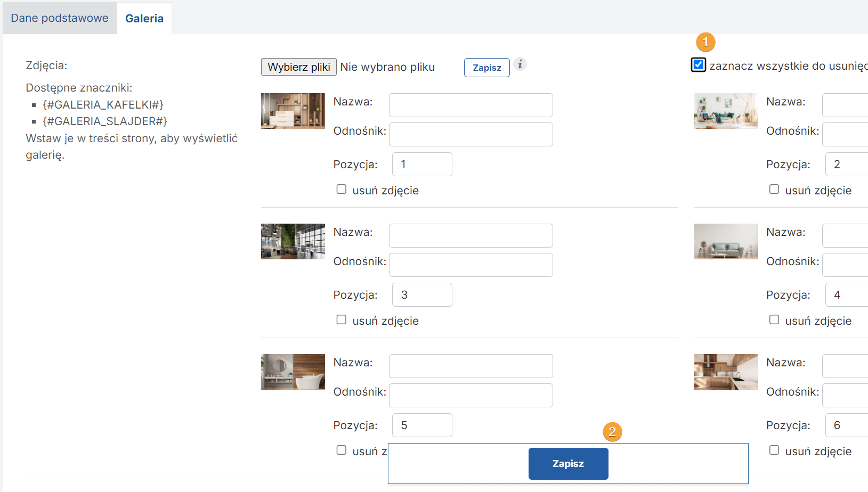
Task: Click the wooden shelf room thumbnail
Action: coord(293,111)
